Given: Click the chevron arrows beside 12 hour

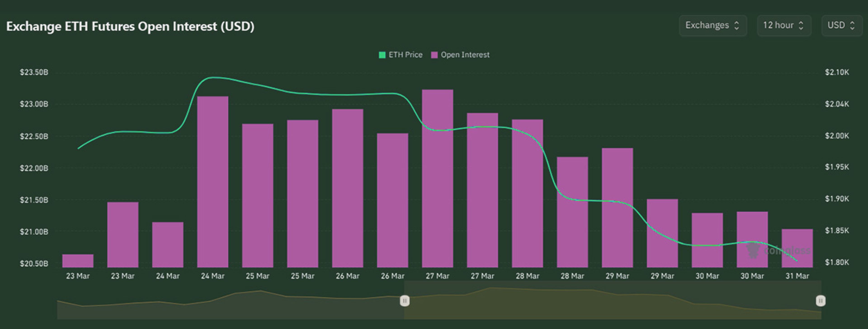Looking at the screenshot, I should point(801,25).
